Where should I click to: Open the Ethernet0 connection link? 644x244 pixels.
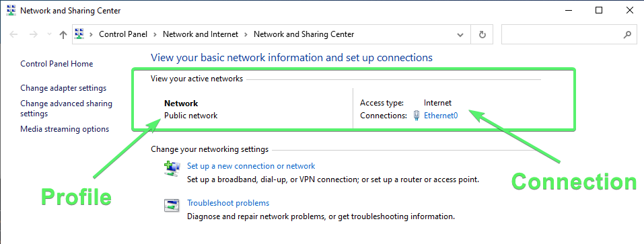pyautogui.click(x=441, y=116)
